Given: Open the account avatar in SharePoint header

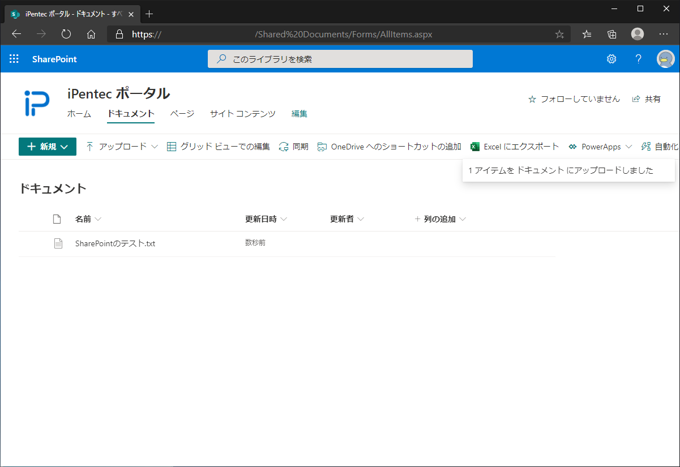Looking at the screenshot, I should [x=665, y=59].
